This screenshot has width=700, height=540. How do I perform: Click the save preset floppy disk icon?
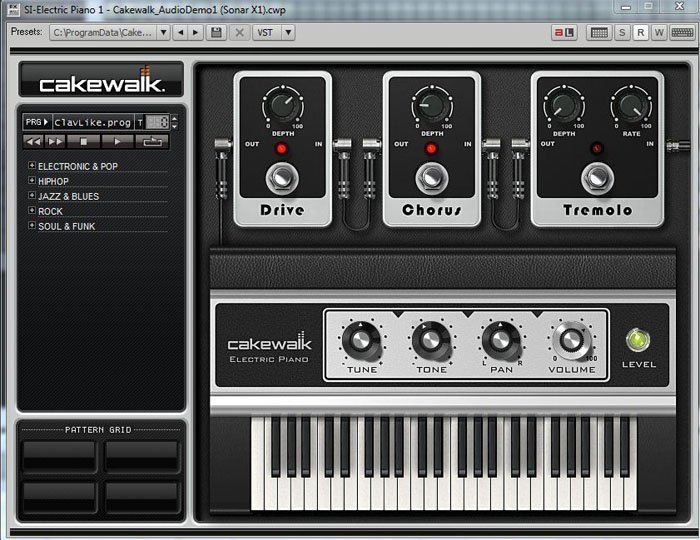(216, 33)
